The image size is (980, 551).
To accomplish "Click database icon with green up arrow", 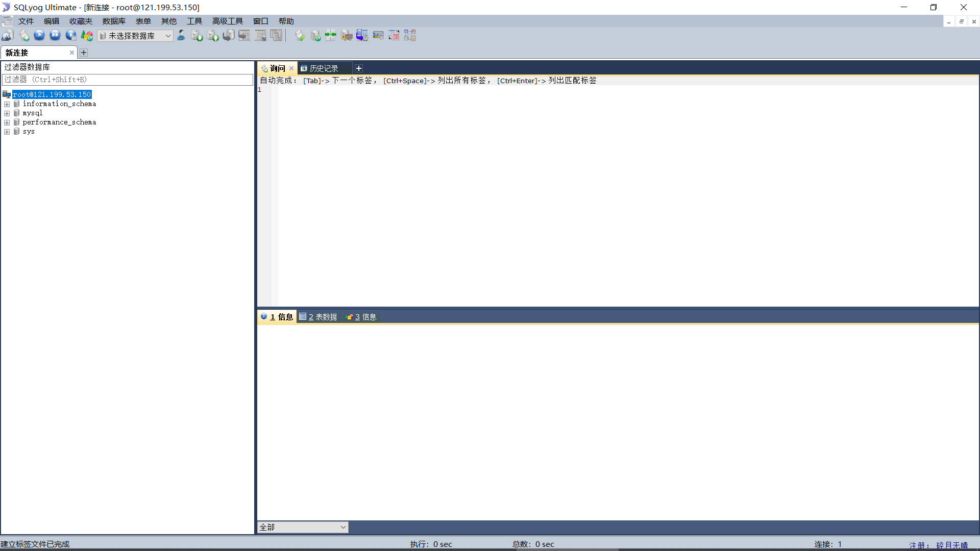I will coord(213,35).
